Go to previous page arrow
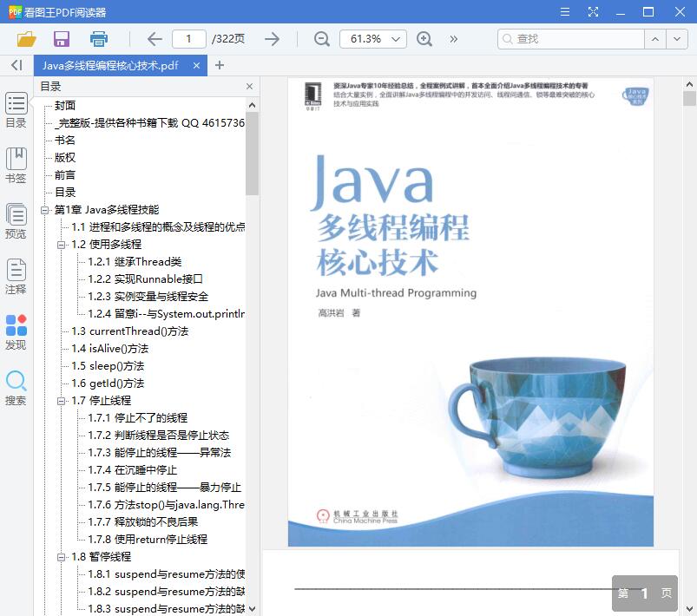Screen dimensions: 697x616 (155, 39)
